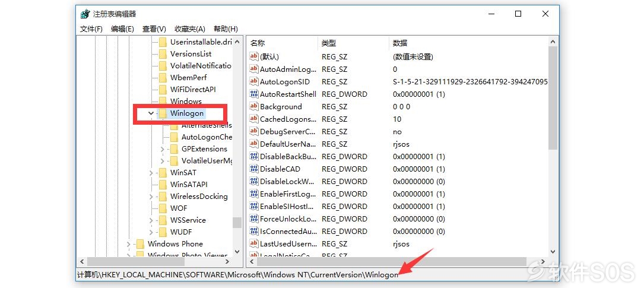Select the WinSATAPI folder icon
This screenshot has width=644, height=288.
pos(163,185)
